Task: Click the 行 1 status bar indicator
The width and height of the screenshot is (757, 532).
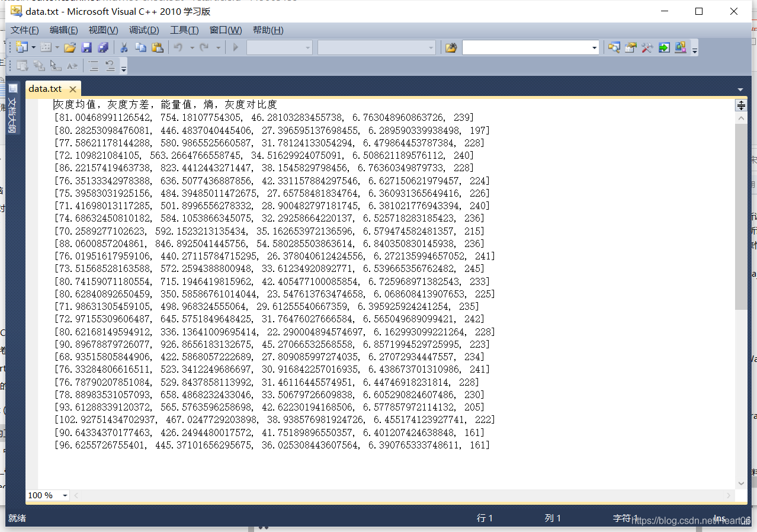Action: [485, 518]
